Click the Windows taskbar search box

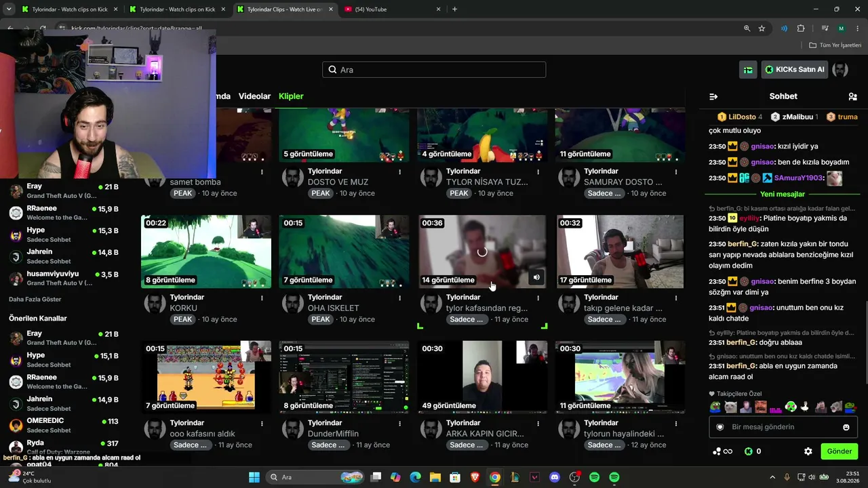pyautogui.click(x=314, y=477)
